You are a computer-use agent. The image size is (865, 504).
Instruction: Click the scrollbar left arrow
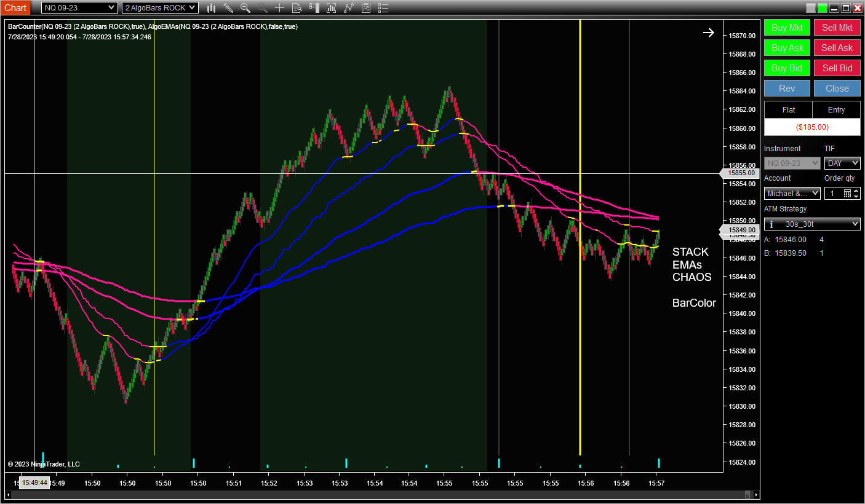[x=9, y=495]
